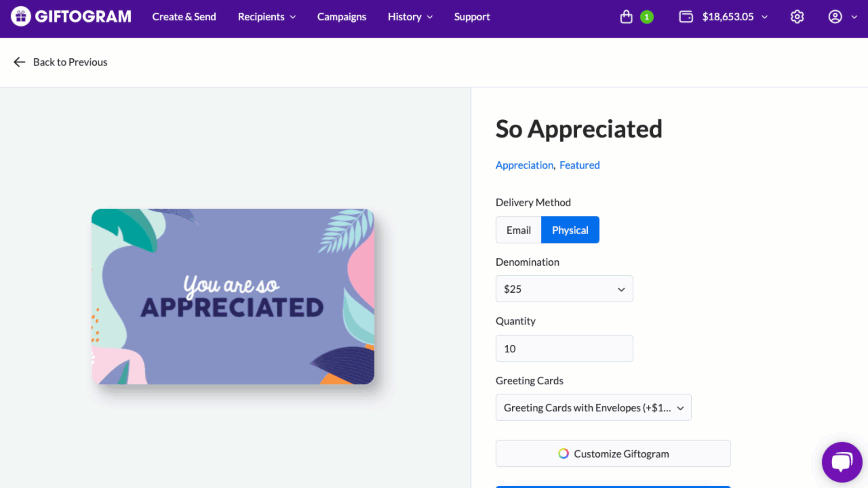Switch delivery method to Email
Screen dimensions: 868x488
click(x=519, y=230)
